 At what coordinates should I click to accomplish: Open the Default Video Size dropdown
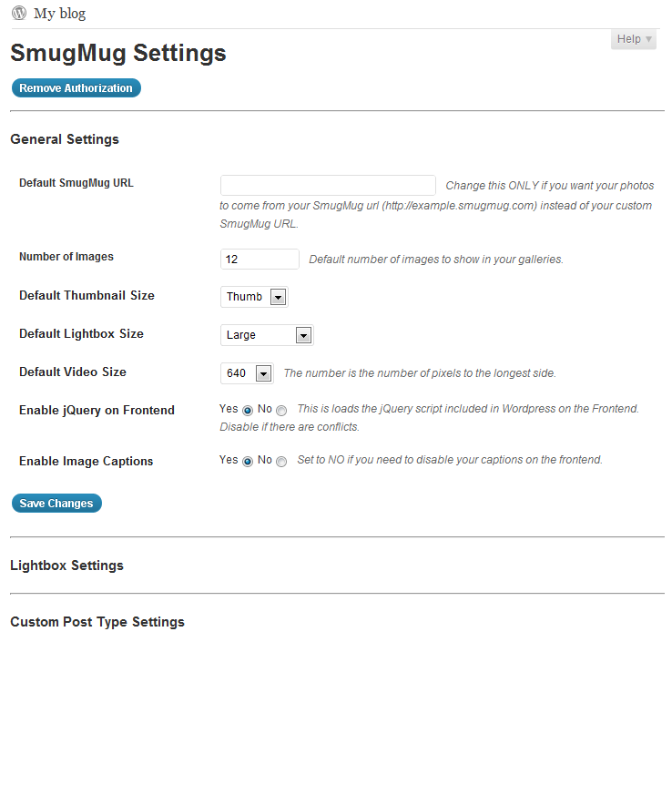tap(247, 373)
